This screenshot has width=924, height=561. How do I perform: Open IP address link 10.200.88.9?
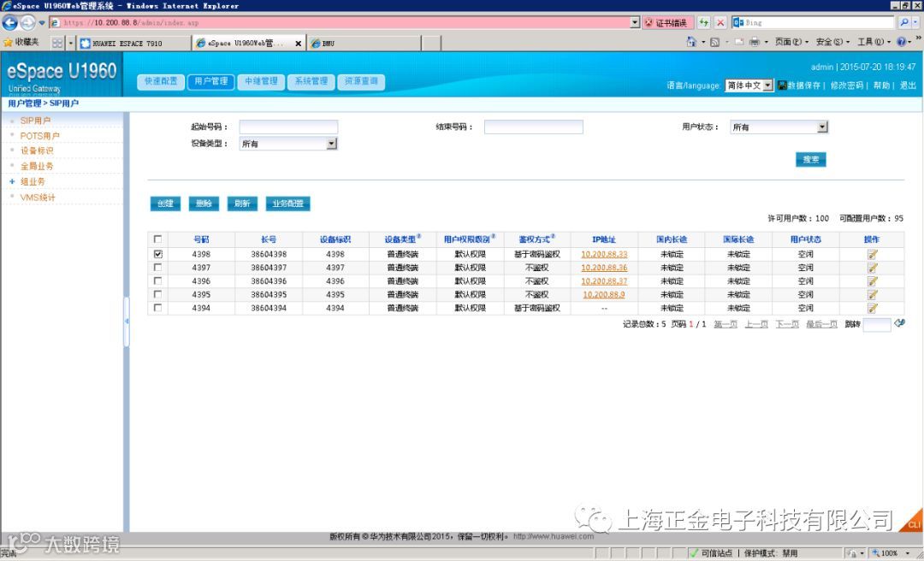point(604,295)
